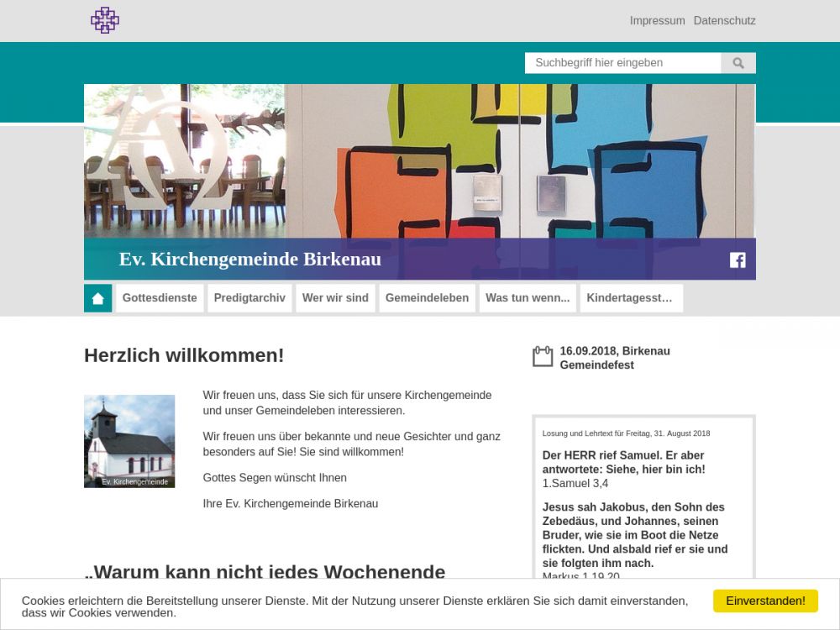Image resolution: width=840 pixels, height=630 pixels.
Task: Open the Facebook page icon
Action: (x=738, y=260)
